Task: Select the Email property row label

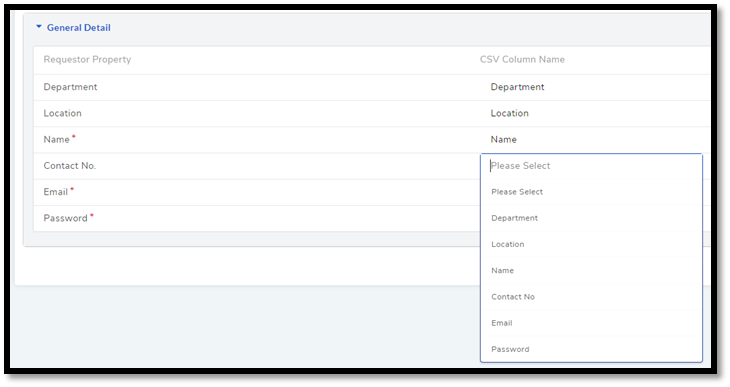Action: click(x=55, y=192)
